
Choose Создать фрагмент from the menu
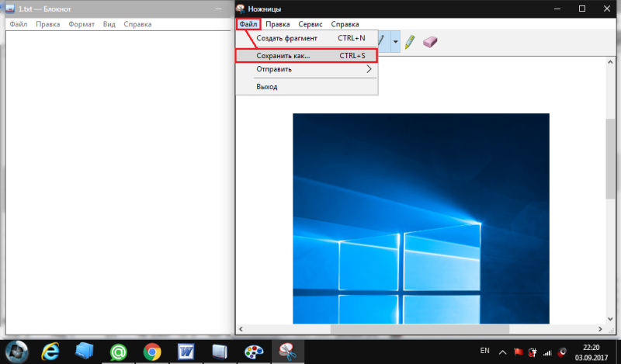click(x=307, y=39)
